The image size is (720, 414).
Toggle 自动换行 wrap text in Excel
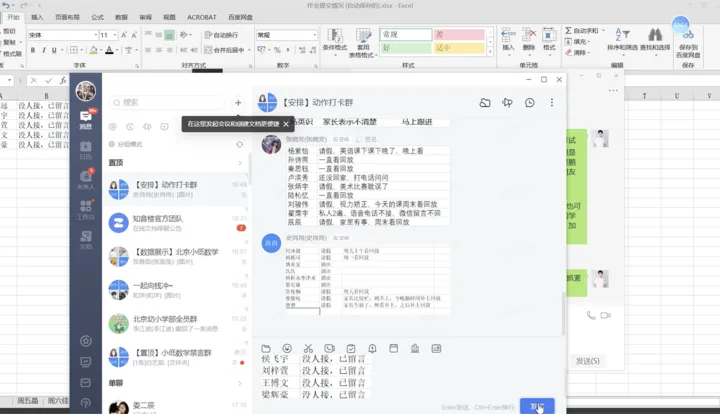tap(221, 35)
